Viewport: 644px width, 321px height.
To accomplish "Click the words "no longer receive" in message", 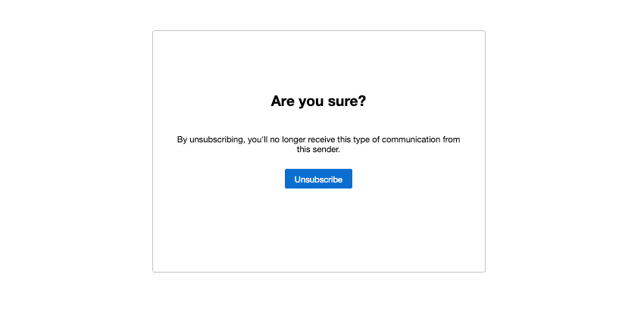I will pos(300,139).
